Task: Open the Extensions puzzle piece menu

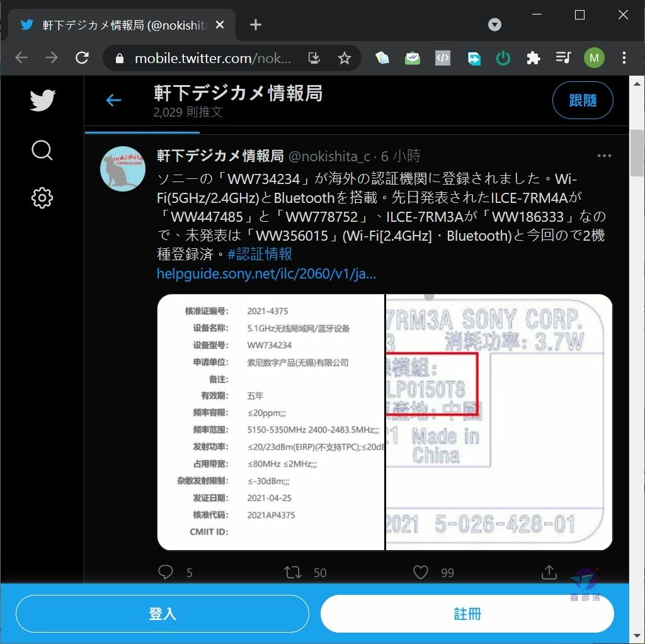Action: 533,58
